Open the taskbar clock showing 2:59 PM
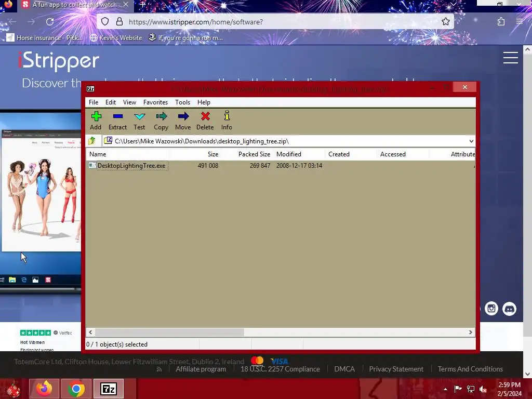This screenshot has height=399, width=532. click(x=509, y=389)
